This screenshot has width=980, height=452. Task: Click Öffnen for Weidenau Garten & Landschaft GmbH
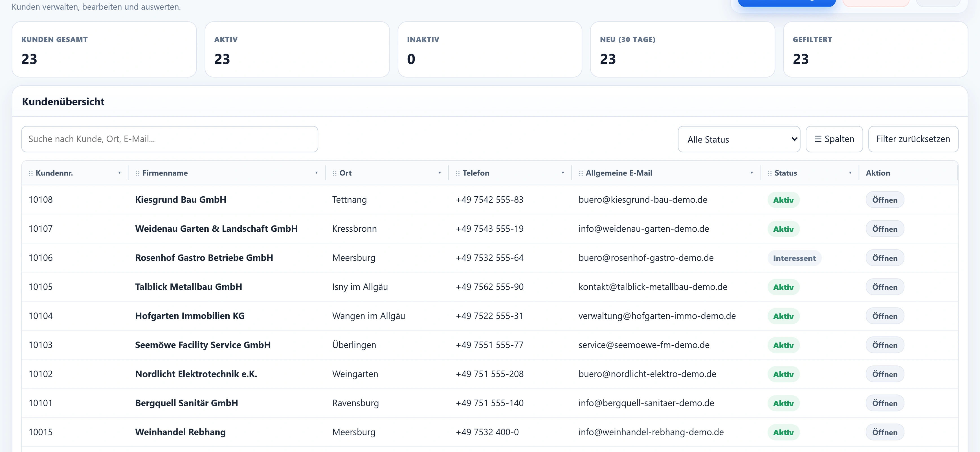click(x=885, y=229)
